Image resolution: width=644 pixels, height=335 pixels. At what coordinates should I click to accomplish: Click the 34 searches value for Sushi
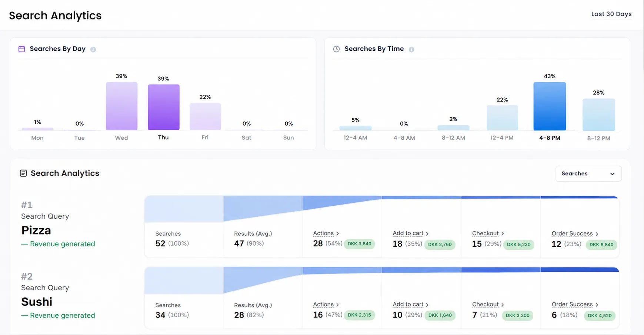pos(160,315)
